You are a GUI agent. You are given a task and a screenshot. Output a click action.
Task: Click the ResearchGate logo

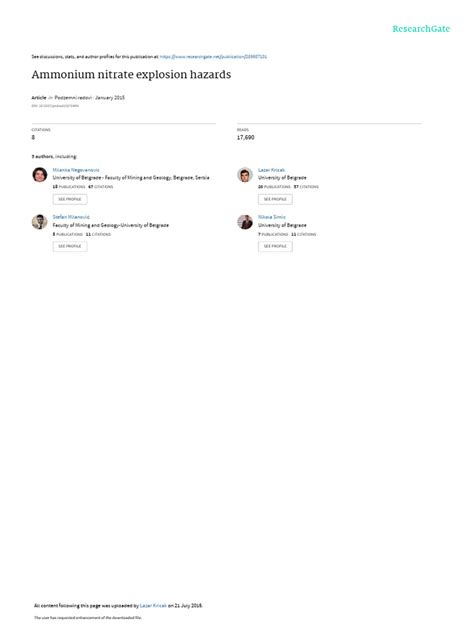coord(421,29)
